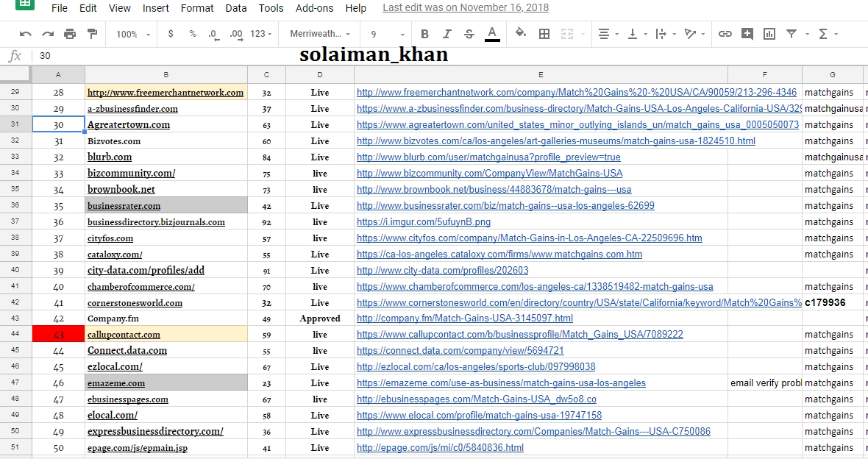
Task: Click the Format as currency icon
Action: [x=171, y=34]
